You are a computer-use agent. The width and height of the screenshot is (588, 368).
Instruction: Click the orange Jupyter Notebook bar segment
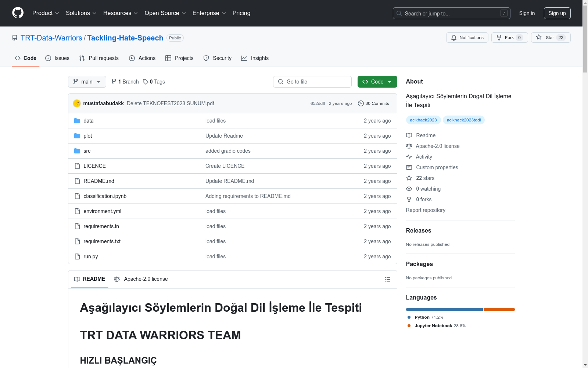[x=499, y=309]
